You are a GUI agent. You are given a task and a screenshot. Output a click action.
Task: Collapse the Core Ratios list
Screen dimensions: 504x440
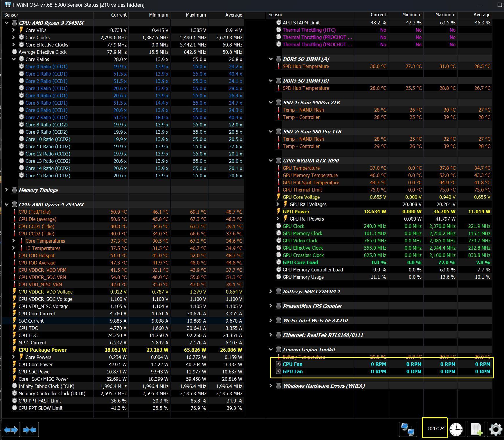13,59
